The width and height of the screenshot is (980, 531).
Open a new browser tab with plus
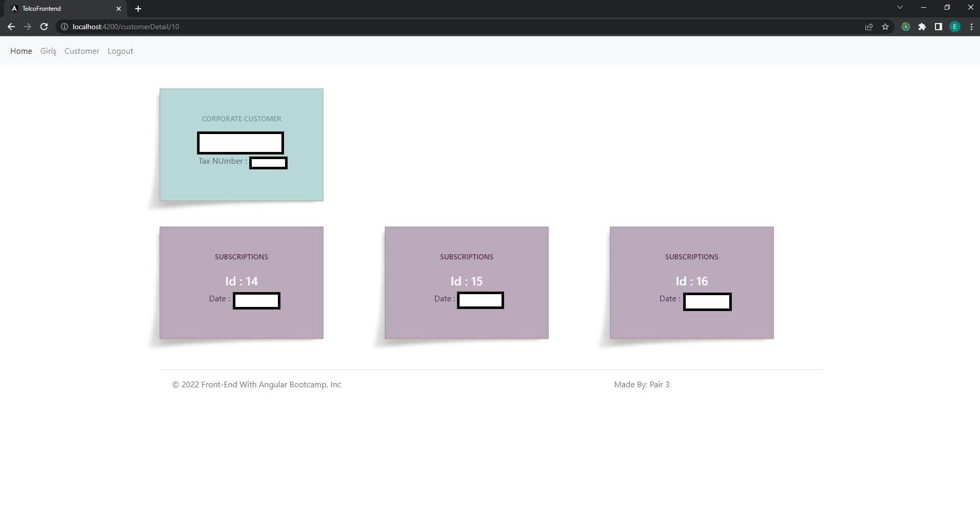click(138, 8)
